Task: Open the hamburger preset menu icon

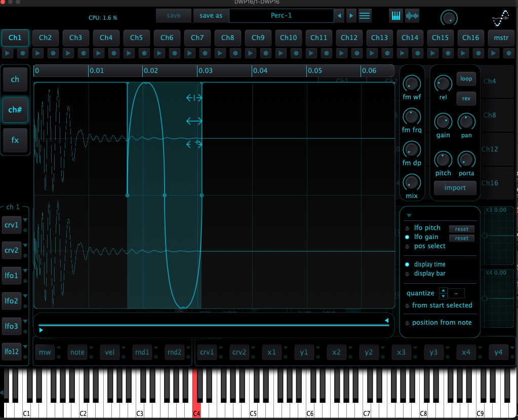Action: 365,16
